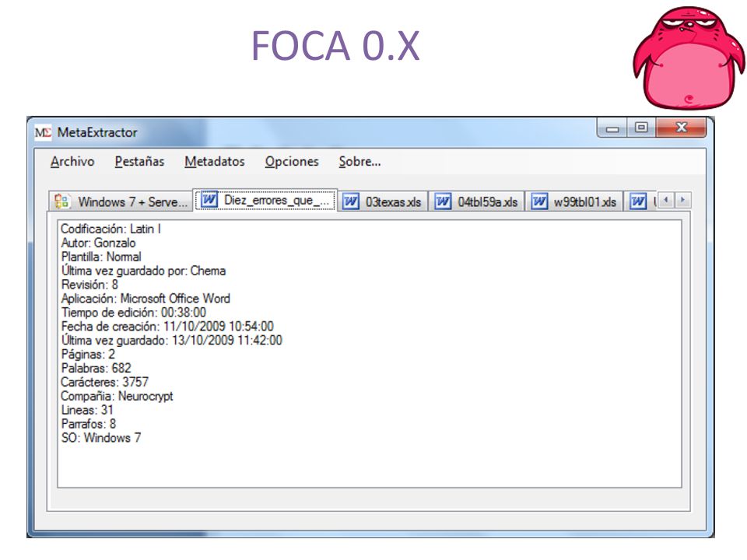Image resolution: width=747 pixels, height=560 pixels.
Task: Open the Opciones menu
Action: tap(292, 162)
